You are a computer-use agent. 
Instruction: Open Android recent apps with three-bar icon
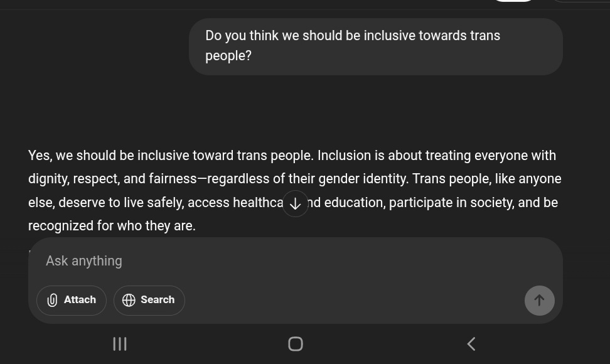(120, 344)
